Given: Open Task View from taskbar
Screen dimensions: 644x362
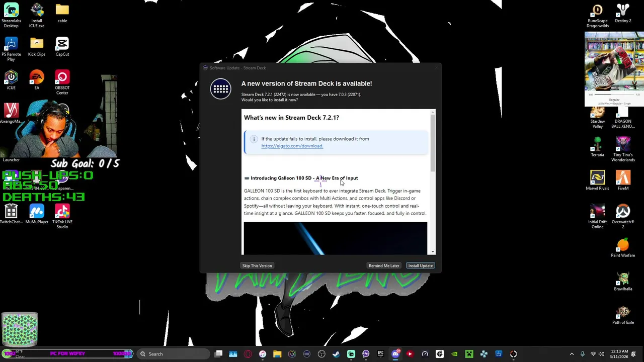Looking at the screenshot, I should point(218,354).
